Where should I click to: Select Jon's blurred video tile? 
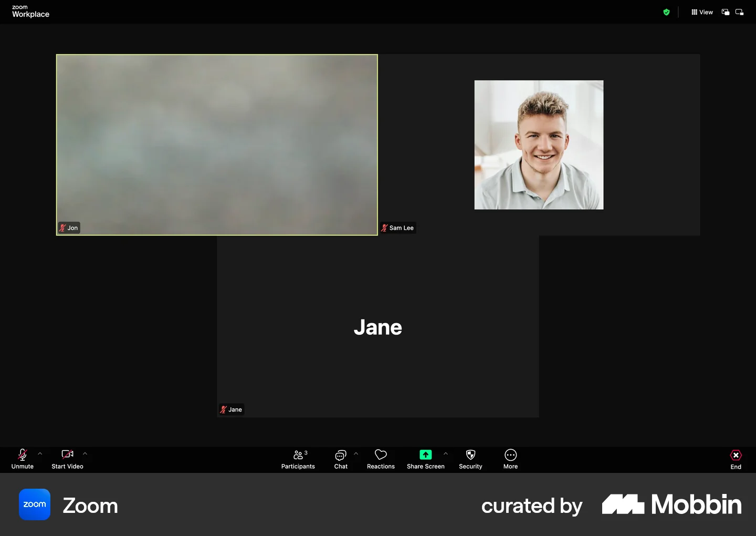click(x=217, y=145)
